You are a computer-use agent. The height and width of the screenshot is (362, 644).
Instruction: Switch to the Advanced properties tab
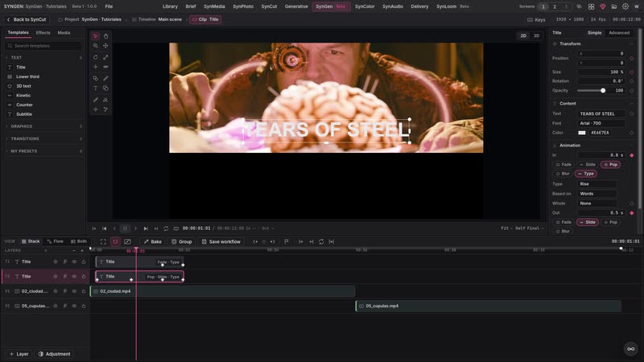[619, 33]
